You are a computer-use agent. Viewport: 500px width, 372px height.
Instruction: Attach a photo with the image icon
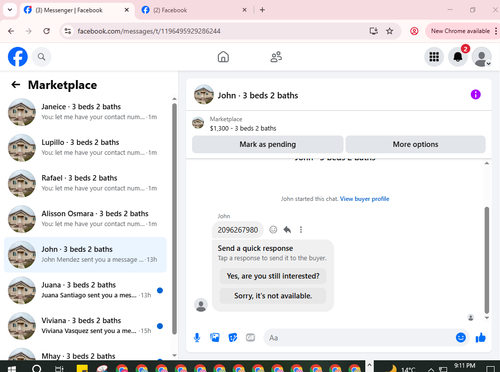pos(215,338)
